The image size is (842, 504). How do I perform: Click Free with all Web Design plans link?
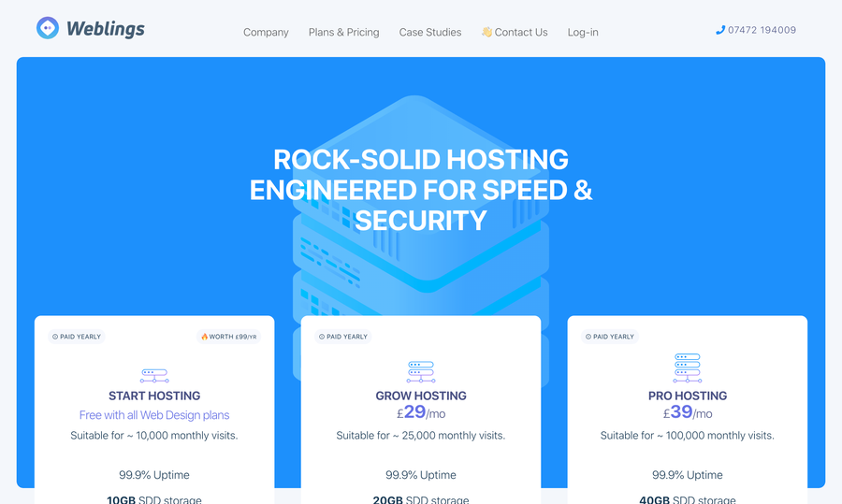tap(154, 415)
